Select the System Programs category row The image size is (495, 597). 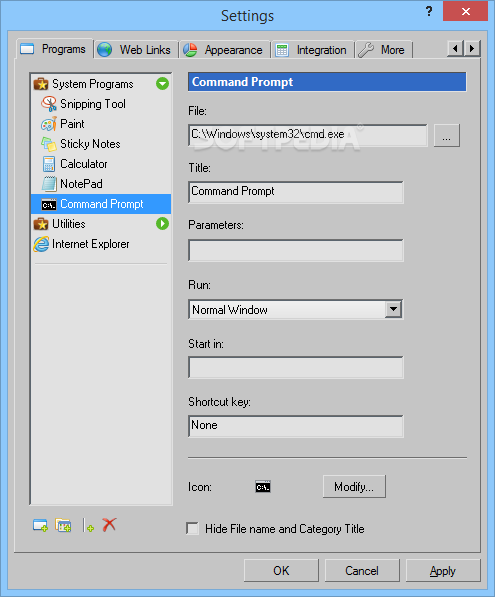click(x=101, y=84)
